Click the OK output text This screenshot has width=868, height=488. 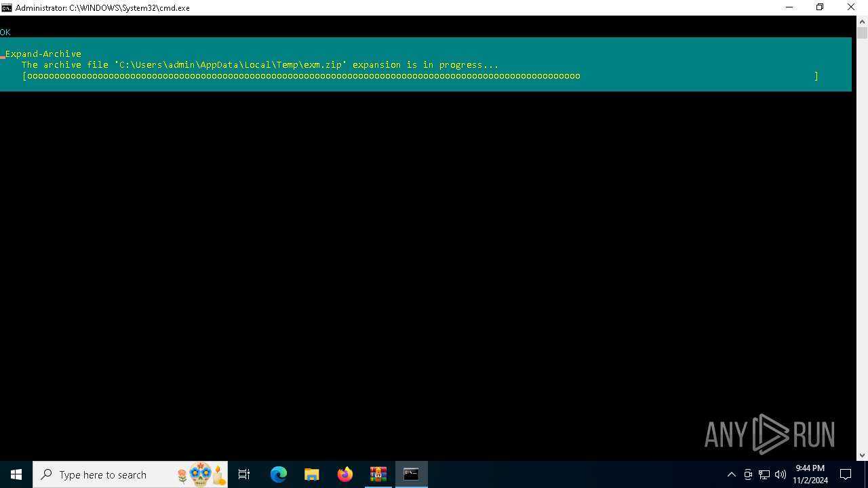5,32
